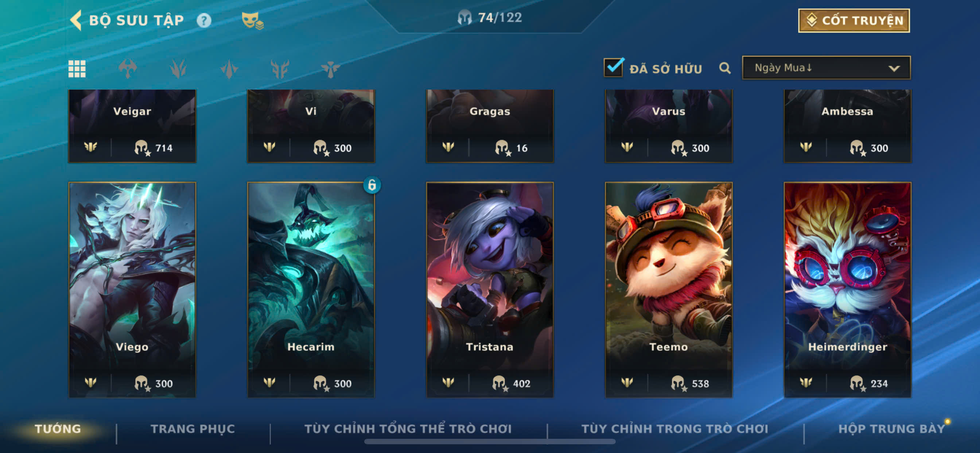Open the mask and coins icon
The width and height of the screenshot is (980, 453).
(x=252, y=20)
